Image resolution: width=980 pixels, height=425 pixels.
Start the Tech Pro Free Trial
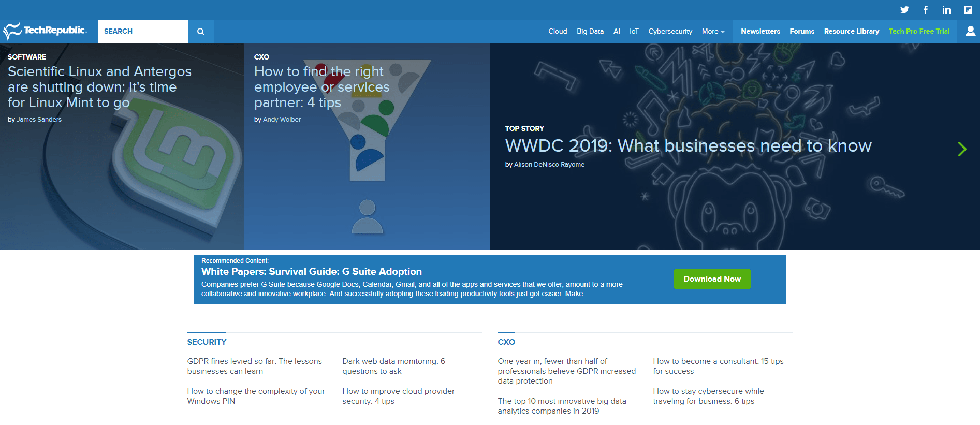(x=919, y=31)
